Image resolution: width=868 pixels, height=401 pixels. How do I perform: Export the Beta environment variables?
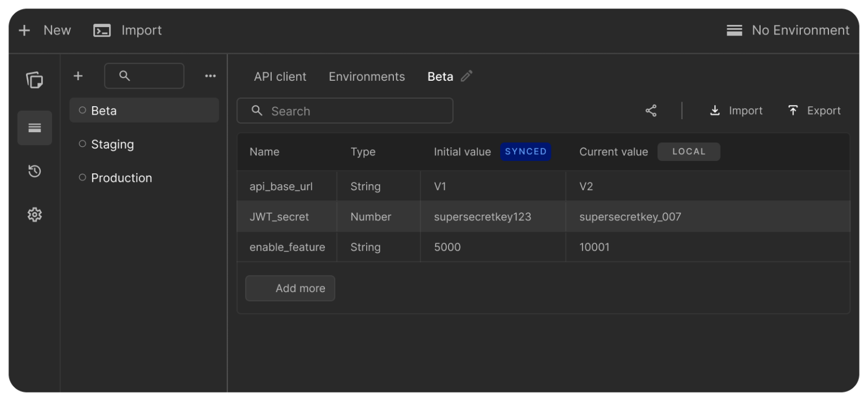[814, 110]
